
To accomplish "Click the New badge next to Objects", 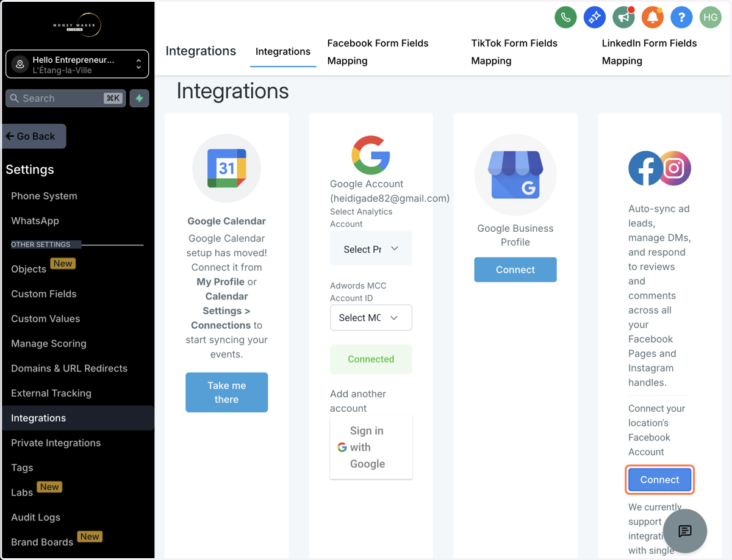I will tap(63, 264).
